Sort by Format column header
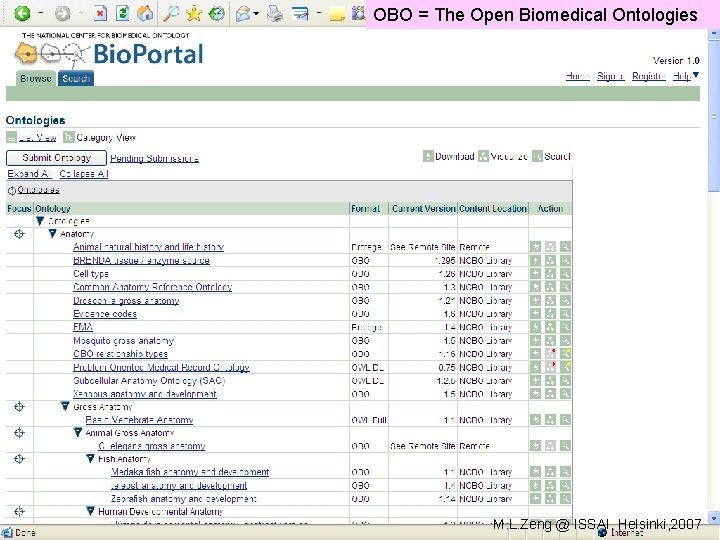 [x=366, y=208]
